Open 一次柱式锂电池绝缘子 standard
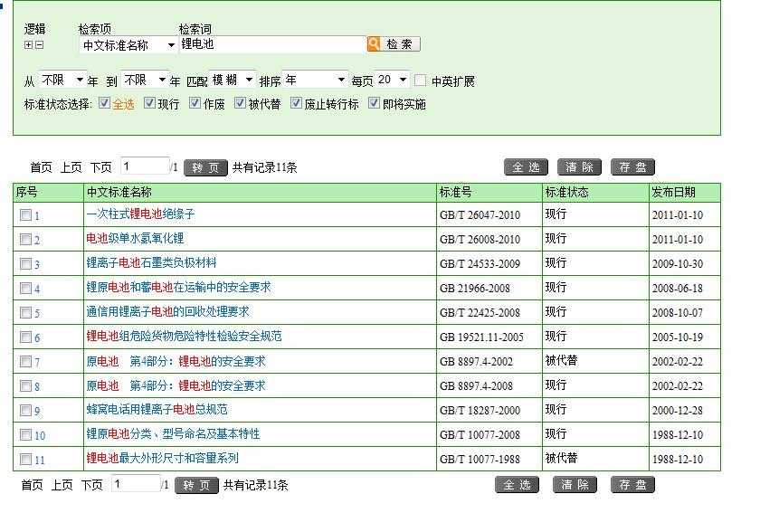Screen dimensions: 779x532 coord(140,214)
